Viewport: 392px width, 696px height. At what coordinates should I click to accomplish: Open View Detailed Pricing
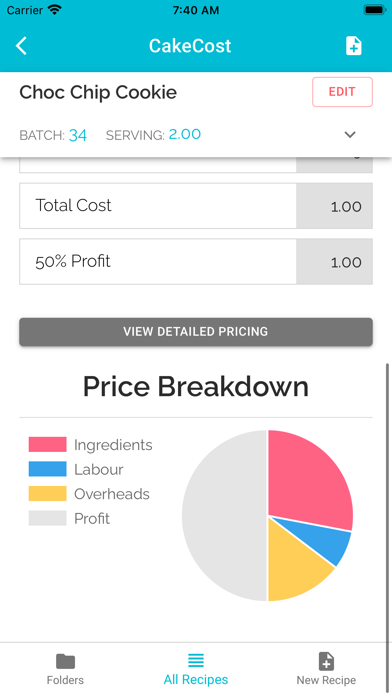[x=196, y=332]
